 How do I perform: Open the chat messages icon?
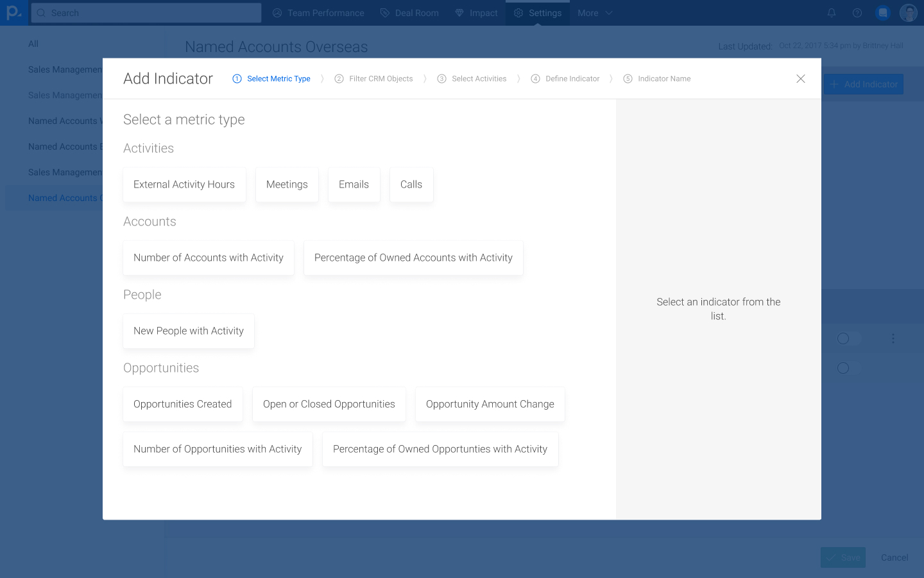tap(883, 13)
